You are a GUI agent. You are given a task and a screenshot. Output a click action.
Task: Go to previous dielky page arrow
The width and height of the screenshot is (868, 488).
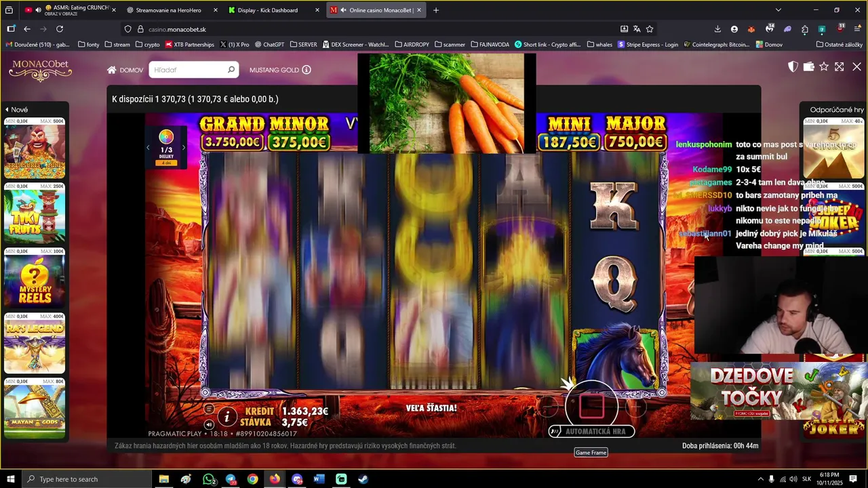[148, 148]
